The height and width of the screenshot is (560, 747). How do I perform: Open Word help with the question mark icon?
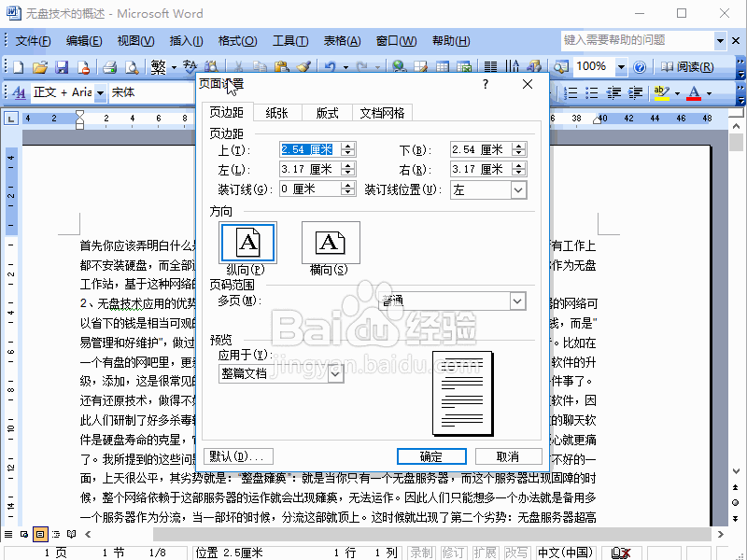pyautogui.click(x=640, y=67)
